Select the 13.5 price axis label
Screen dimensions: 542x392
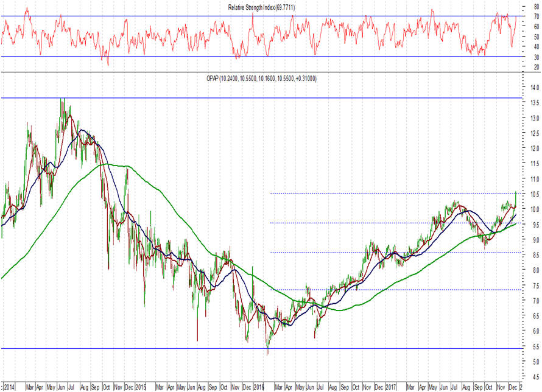click(535, 103)
